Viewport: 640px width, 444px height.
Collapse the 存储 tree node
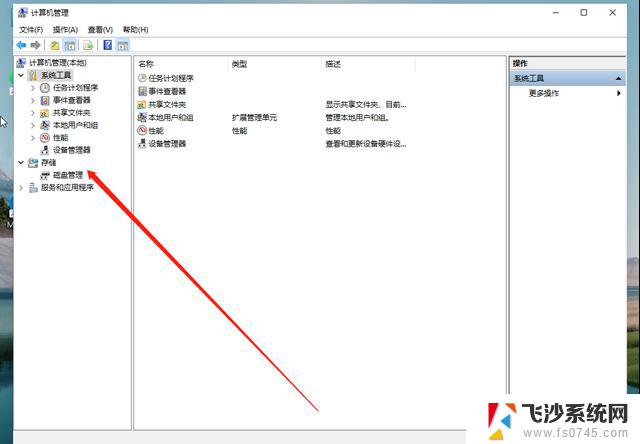21,162
